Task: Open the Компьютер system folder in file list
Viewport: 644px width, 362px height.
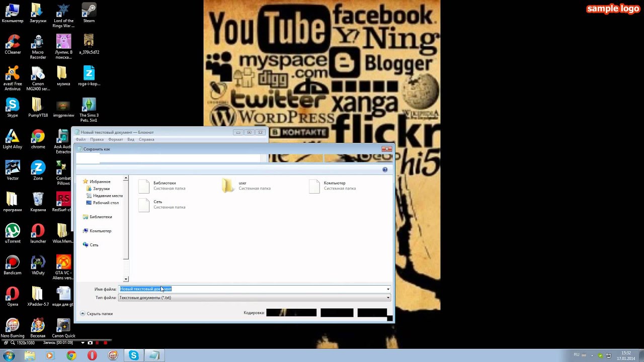Action: point(332,186)
